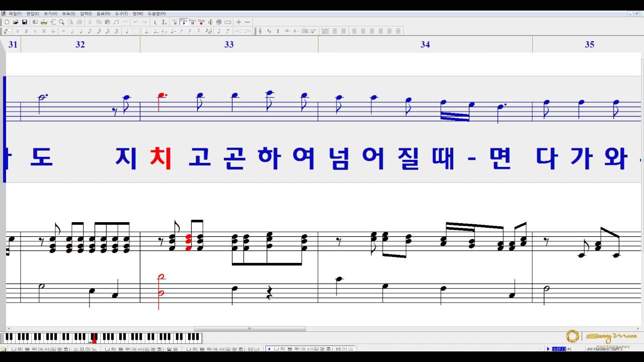Click the glasses view icon
Screen dimensions: 644x362
44,22
